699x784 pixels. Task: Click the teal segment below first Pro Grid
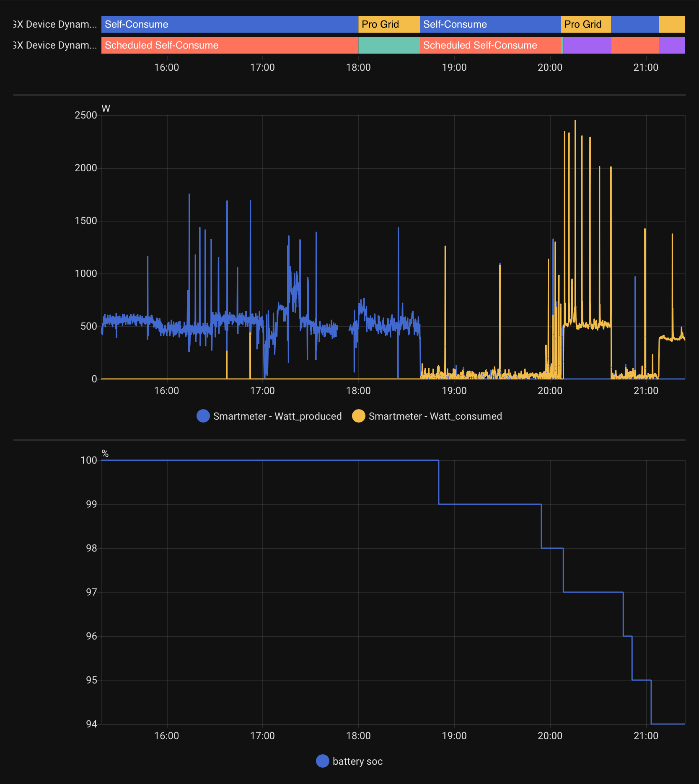click(389, 45)
